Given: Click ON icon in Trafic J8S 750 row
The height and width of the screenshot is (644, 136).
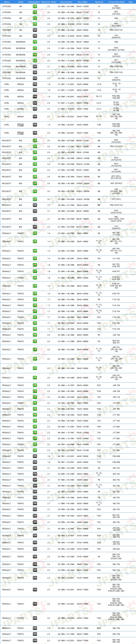Looking at the screenshot, I should point(35,498).
